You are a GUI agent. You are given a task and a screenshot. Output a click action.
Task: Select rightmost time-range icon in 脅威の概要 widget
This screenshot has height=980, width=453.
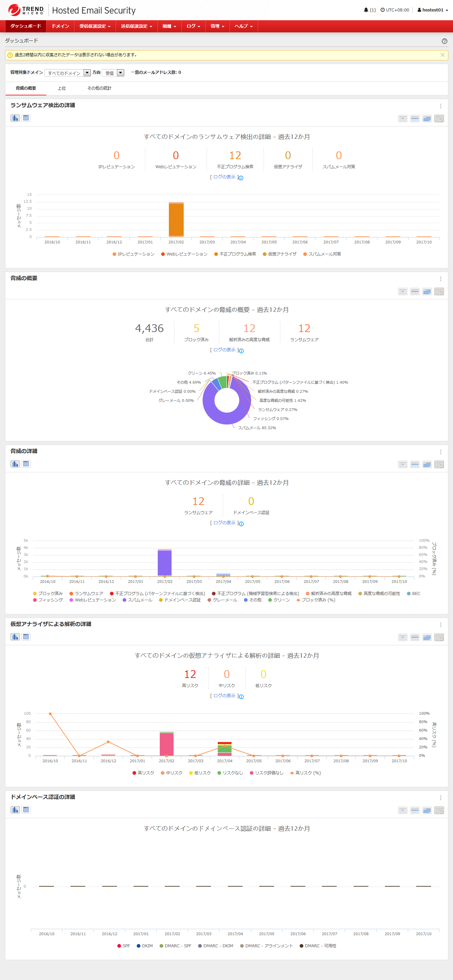439,292
